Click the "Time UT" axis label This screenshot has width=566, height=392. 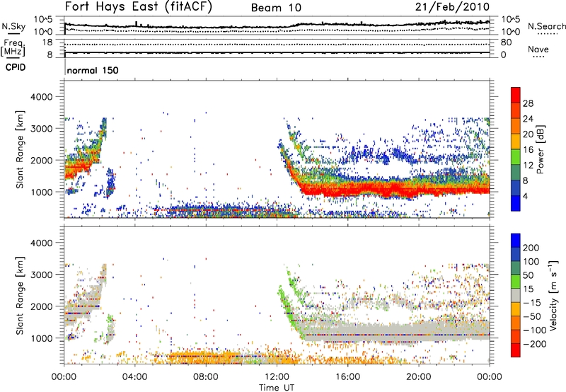point(277,388)
